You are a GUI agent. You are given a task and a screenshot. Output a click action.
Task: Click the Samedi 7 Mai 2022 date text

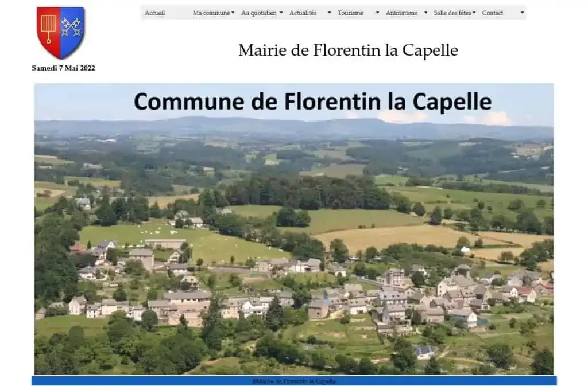pos(63,68)
